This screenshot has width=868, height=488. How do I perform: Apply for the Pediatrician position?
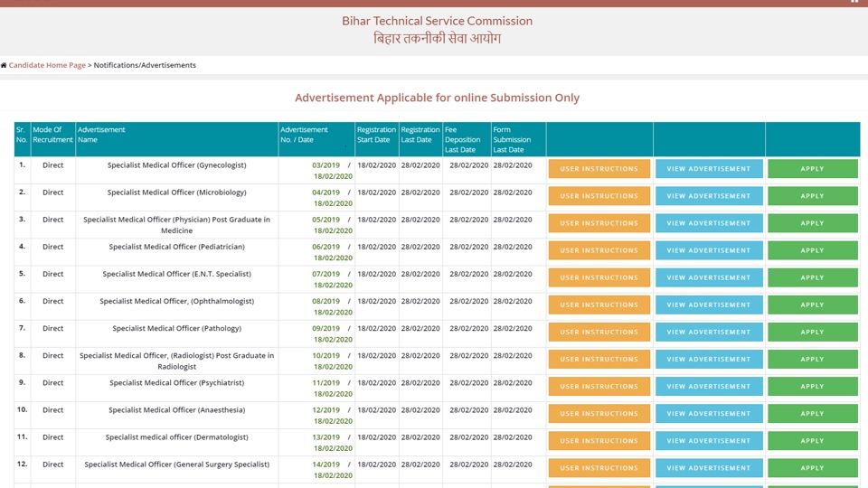[x=812, y=250]
